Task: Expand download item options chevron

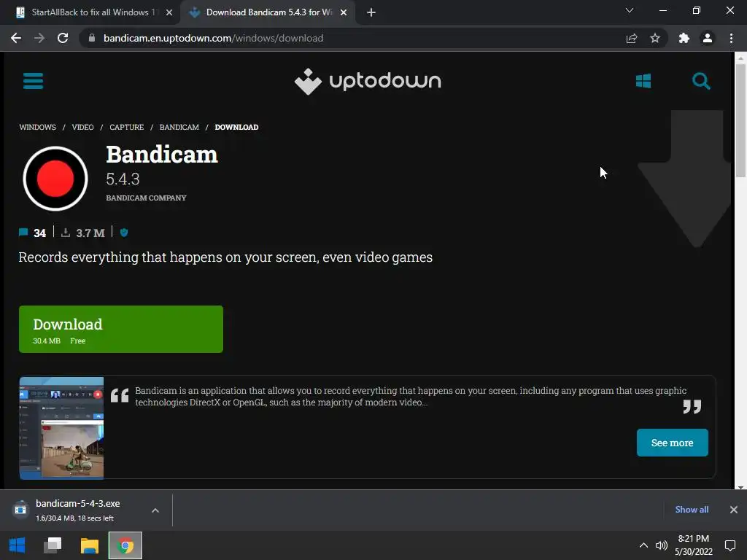Action: (x=155, y=510)
